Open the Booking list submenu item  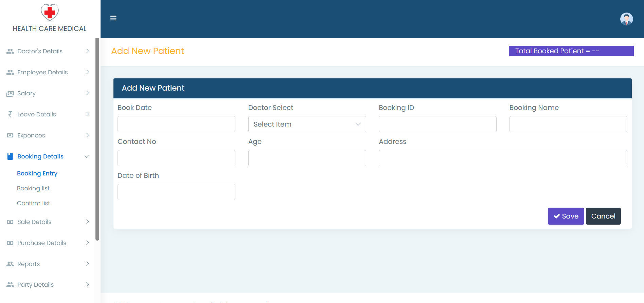(33, 188)
